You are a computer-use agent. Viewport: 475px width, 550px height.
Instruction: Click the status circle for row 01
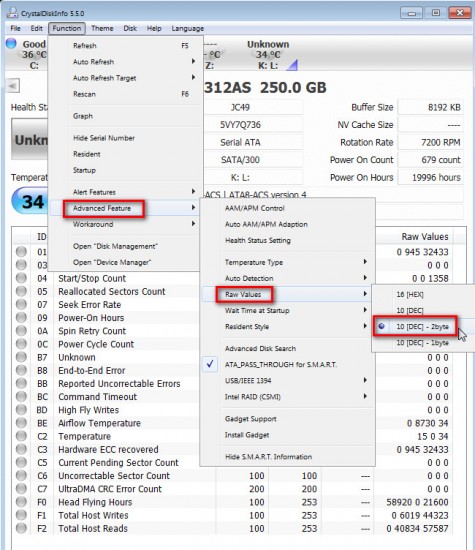21,252
